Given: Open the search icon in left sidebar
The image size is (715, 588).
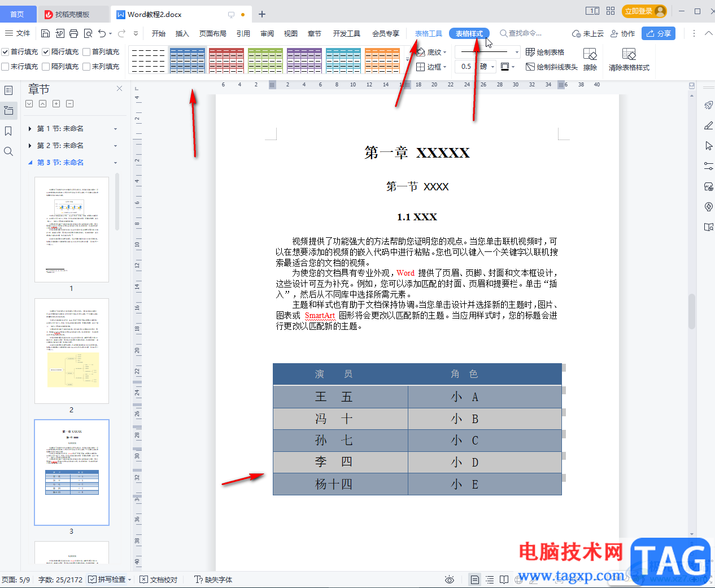Looking at the screenshot, I should click(8, 151).
